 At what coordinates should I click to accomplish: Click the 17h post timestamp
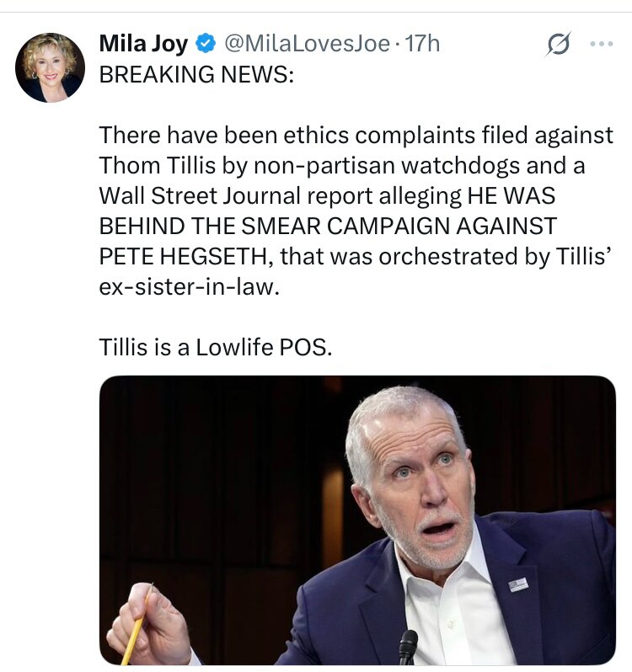[423, 42]
